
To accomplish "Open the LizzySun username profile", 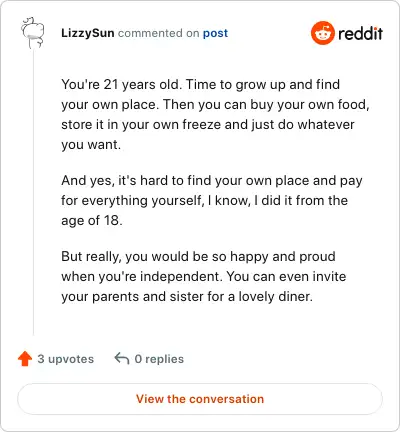I will point(88,33).
